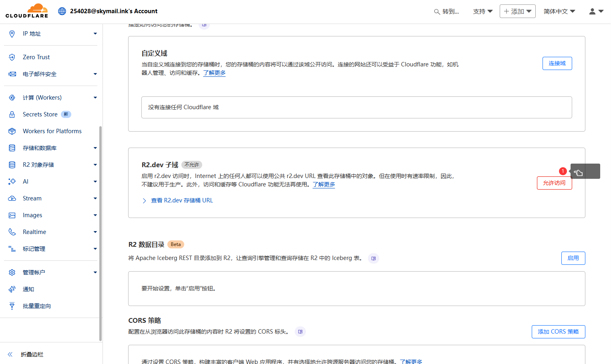Open the docs icon next to CORS description

[300, 332]
